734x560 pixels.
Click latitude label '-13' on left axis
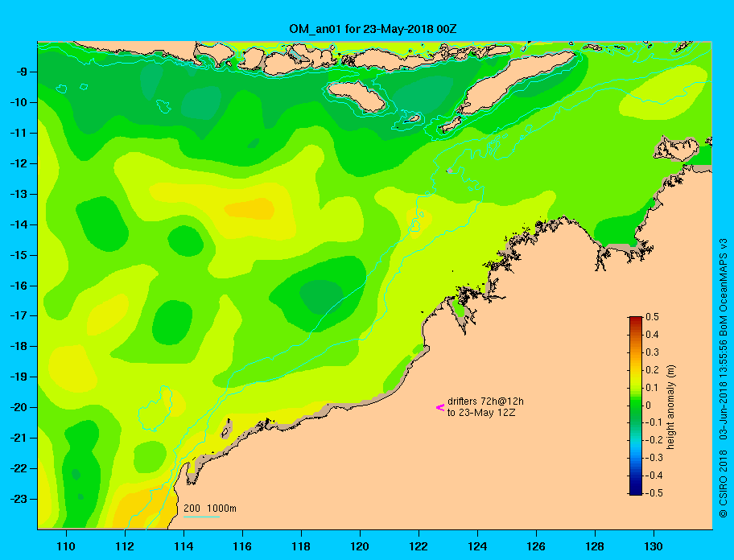(x=18, y=194)
